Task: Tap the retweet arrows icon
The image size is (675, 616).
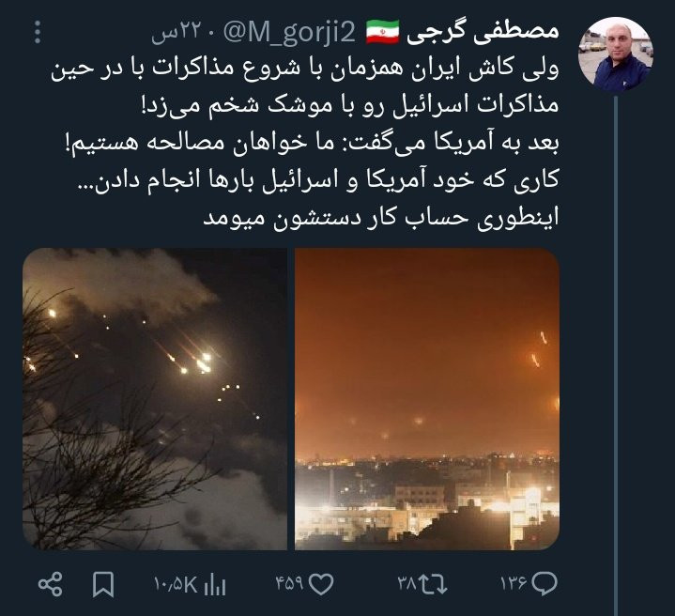Action: pyautogui.click(x=434, y=584)
